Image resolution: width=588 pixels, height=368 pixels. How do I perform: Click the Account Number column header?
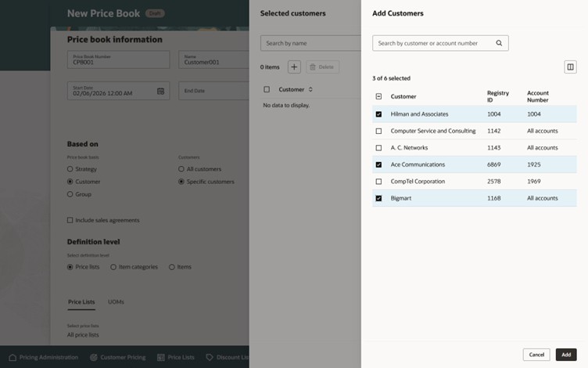pos(538,96)
